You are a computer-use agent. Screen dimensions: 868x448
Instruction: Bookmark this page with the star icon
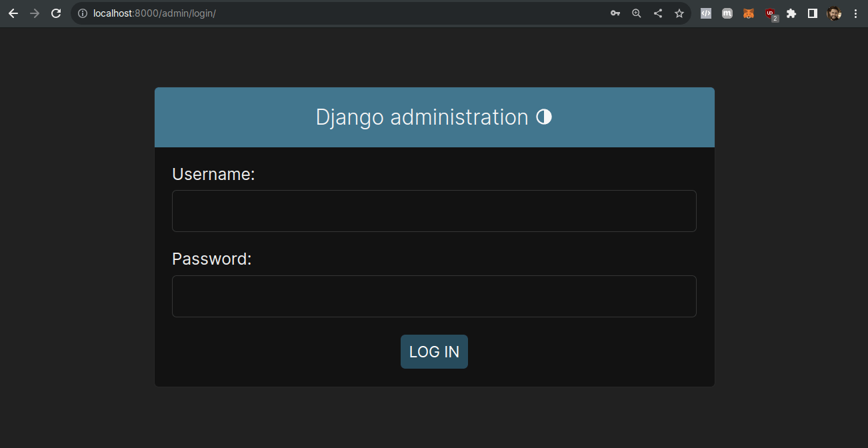(679, 13)
